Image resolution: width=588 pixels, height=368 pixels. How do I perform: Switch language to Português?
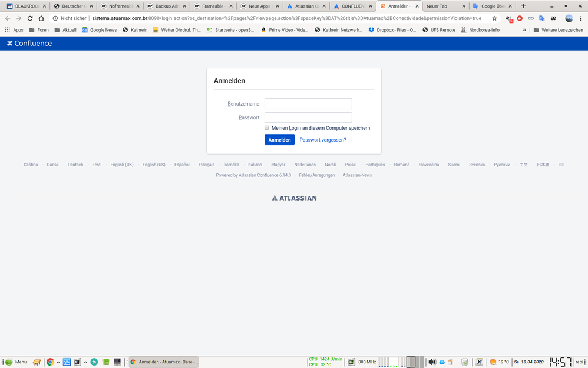point(375,165)
